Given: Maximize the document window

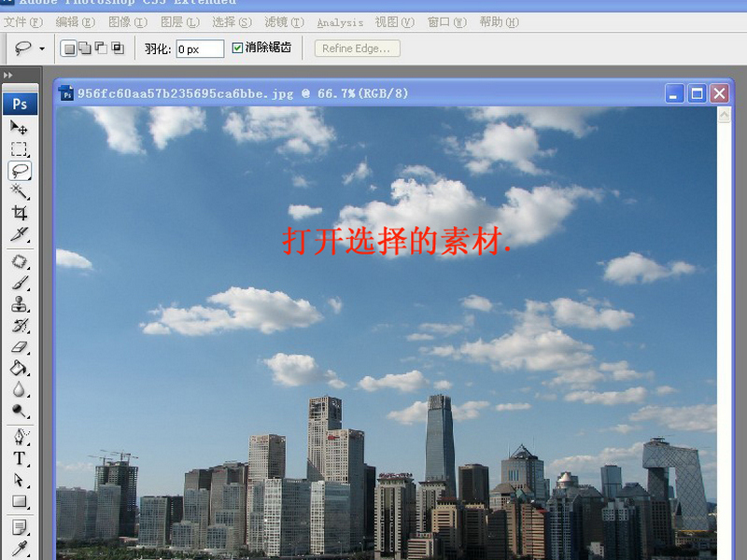Looking at the screenshot, I should (697, 93).
